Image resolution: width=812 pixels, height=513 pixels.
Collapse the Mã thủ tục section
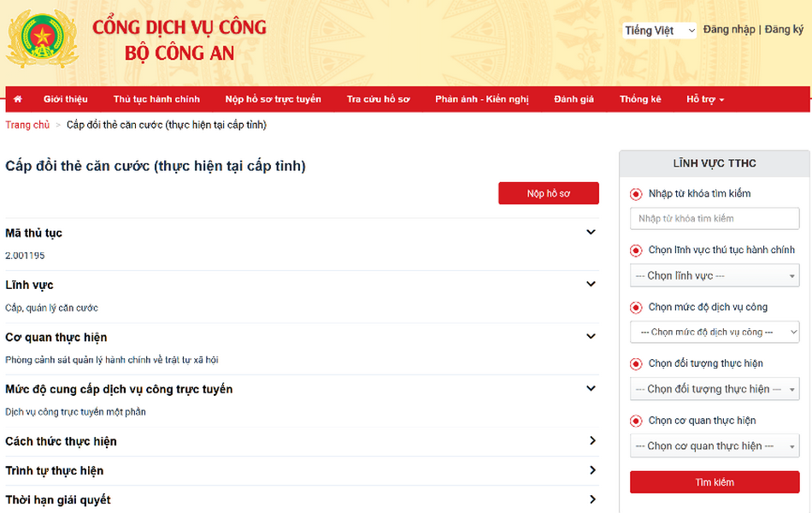click(x=591, y=233)
